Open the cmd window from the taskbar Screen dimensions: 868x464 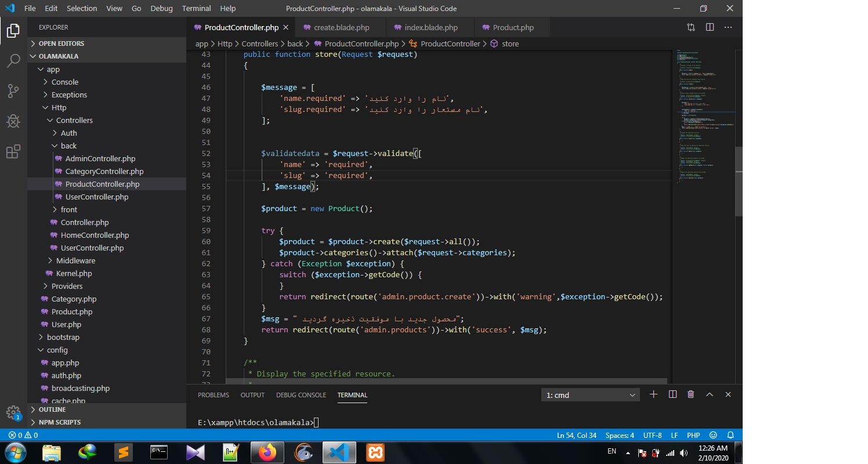[x=158, y=452]
